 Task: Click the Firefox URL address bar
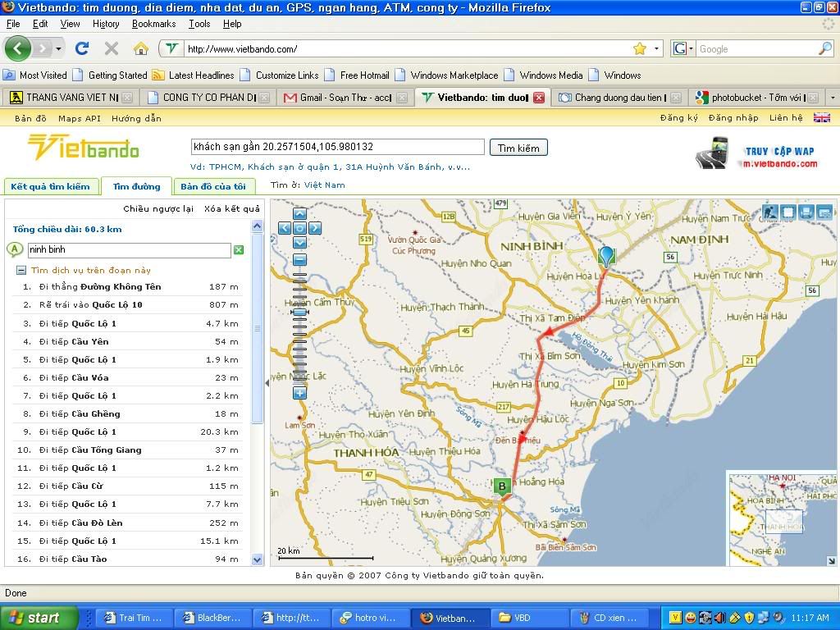407,49
